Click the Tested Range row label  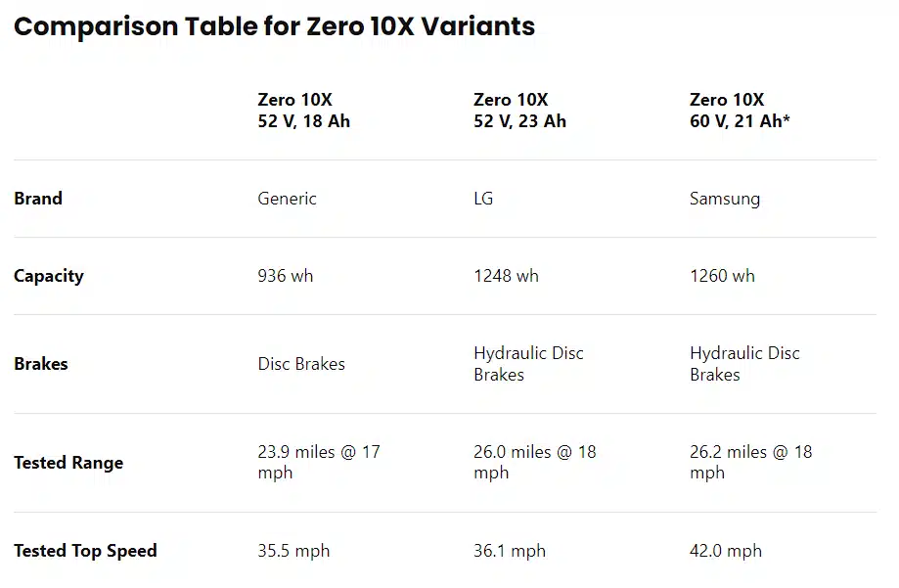point(68,463)
